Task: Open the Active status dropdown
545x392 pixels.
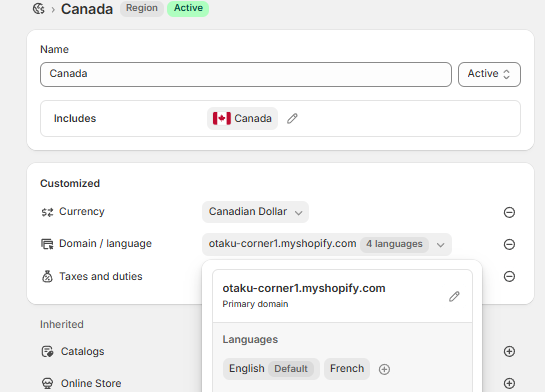Action: point(489,74)
